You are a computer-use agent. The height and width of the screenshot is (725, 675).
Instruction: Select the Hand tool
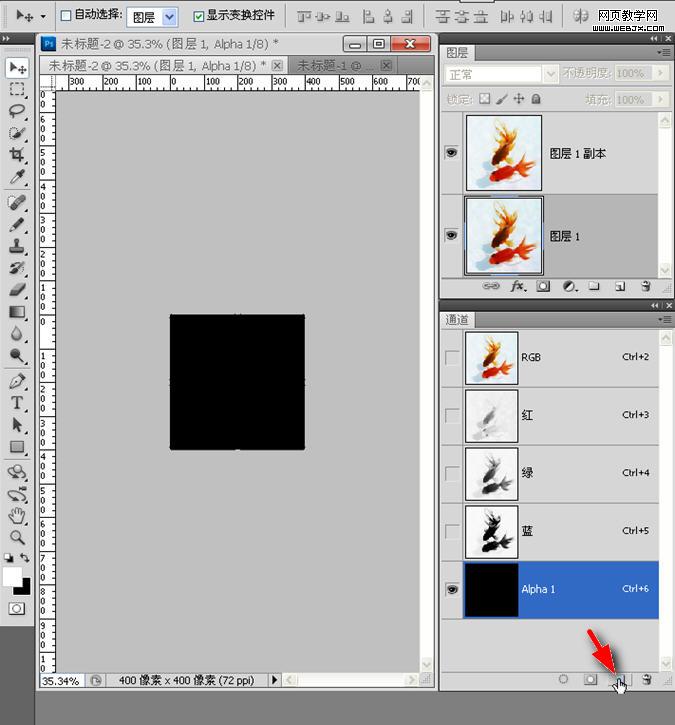coord(18,516)
